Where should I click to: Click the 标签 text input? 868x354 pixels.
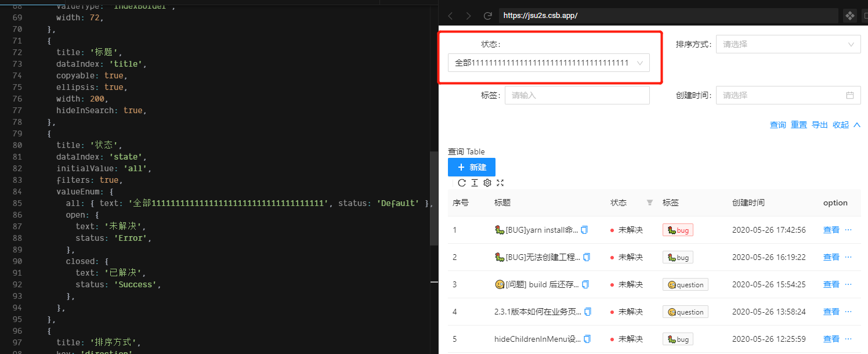pyautogui.click(x=577, y=95)
